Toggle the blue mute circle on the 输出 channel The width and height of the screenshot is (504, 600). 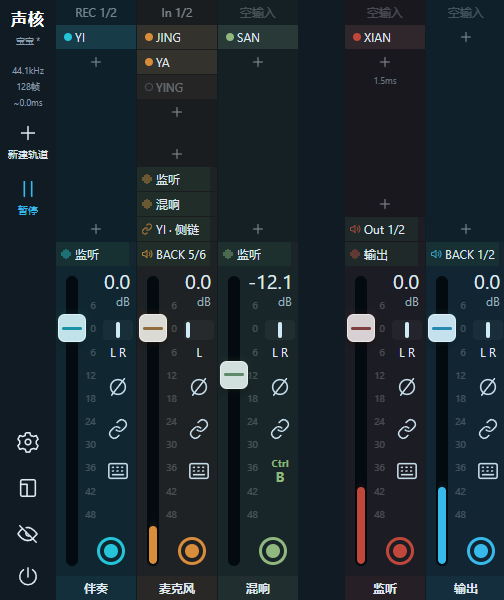click(481, 551)
